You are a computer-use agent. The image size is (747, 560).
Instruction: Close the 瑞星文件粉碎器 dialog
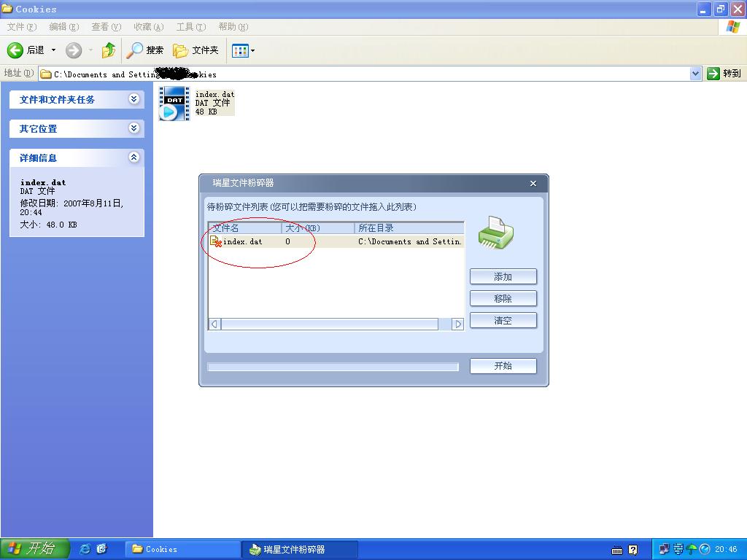coord(533,183)
